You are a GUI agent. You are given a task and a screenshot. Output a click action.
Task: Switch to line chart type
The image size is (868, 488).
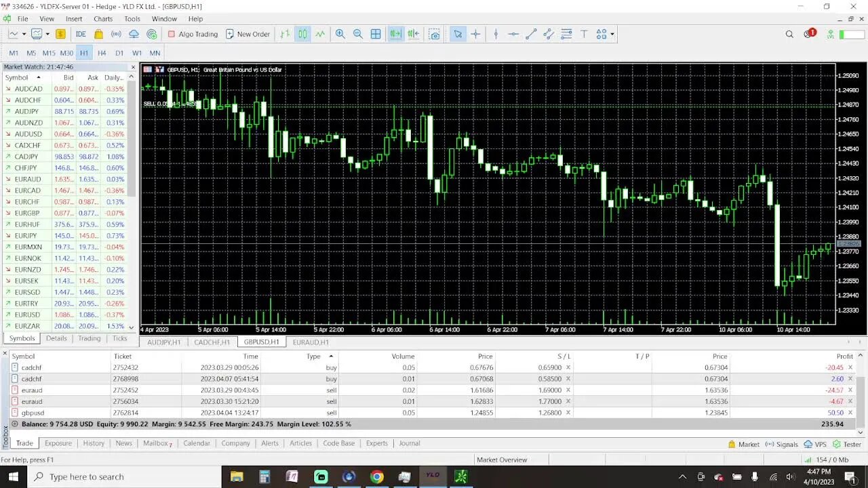[320, 34]
